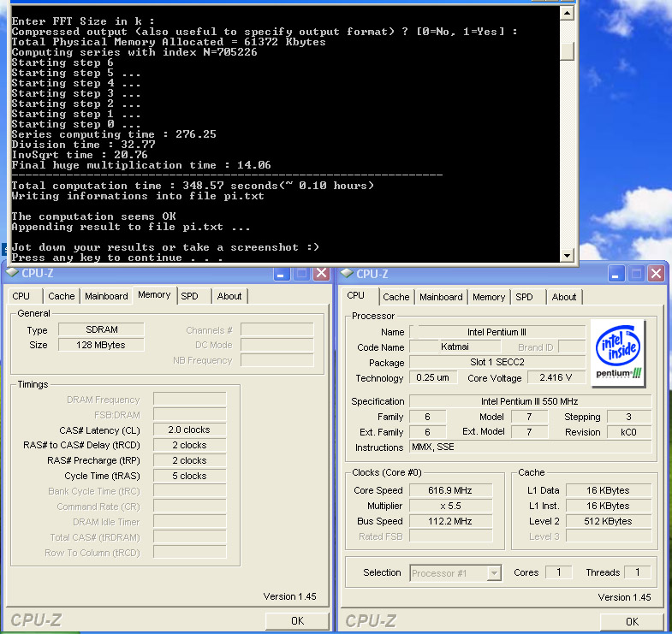The image size is (672, 634).
Task: Click the Slot 1 SECC2 package field
Action: click(497, 362)
